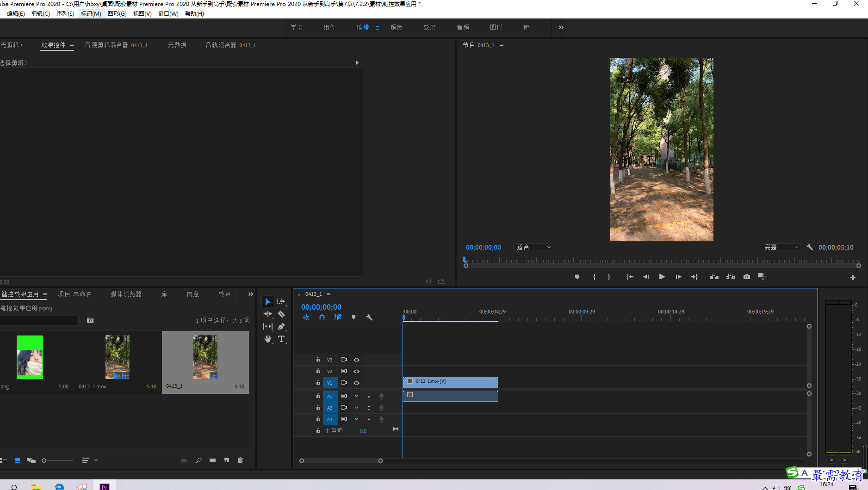The height and width of the screenshot is (490, 868).
Task: Step forward one frame in Program monitor
Action: [678, 277]
